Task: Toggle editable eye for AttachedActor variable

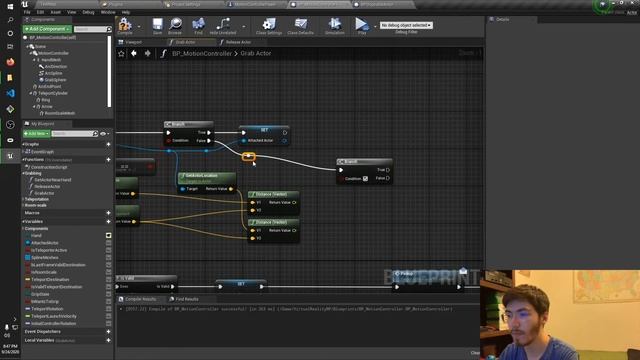Action: pos(109,243)
